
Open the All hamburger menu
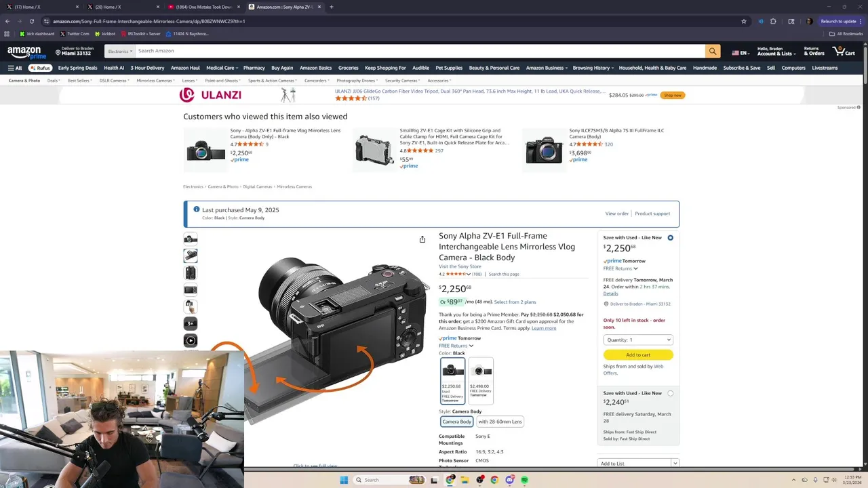click(14, 68)
